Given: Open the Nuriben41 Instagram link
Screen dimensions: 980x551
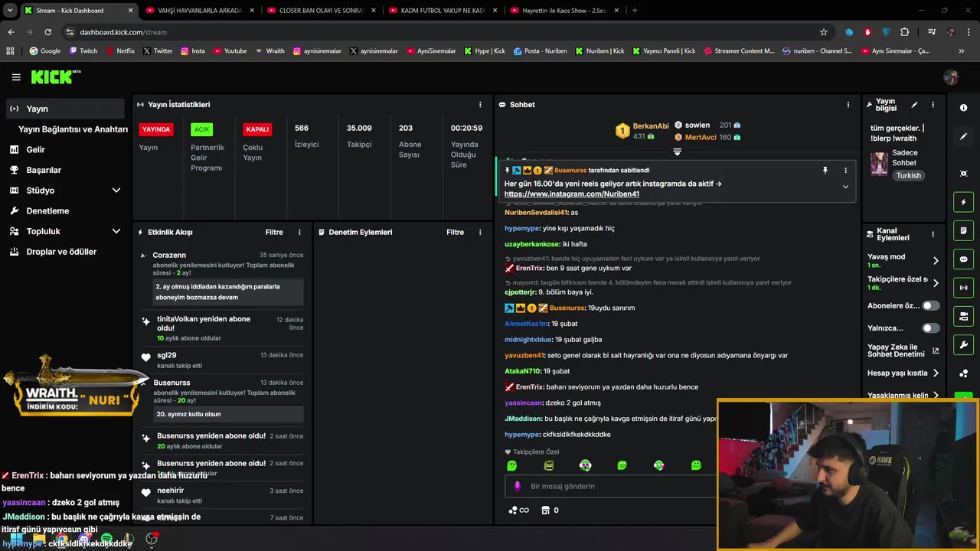Looking at the screenshot, I should point(571,194).
